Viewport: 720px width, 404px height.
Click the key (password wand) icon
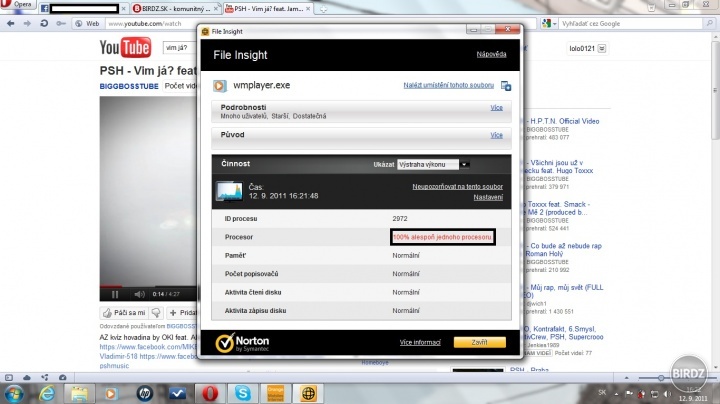(61, 23)
